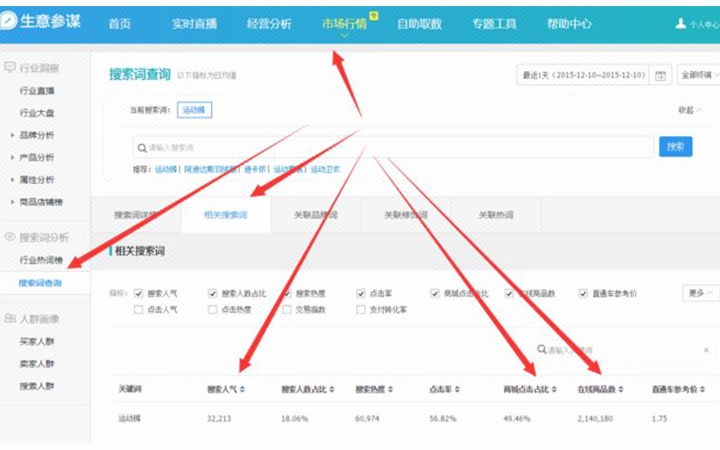Viewport: 720px width, 450px height.
Task: Switch to the 关联热词 tab
Action: click(x=496, y=215)
